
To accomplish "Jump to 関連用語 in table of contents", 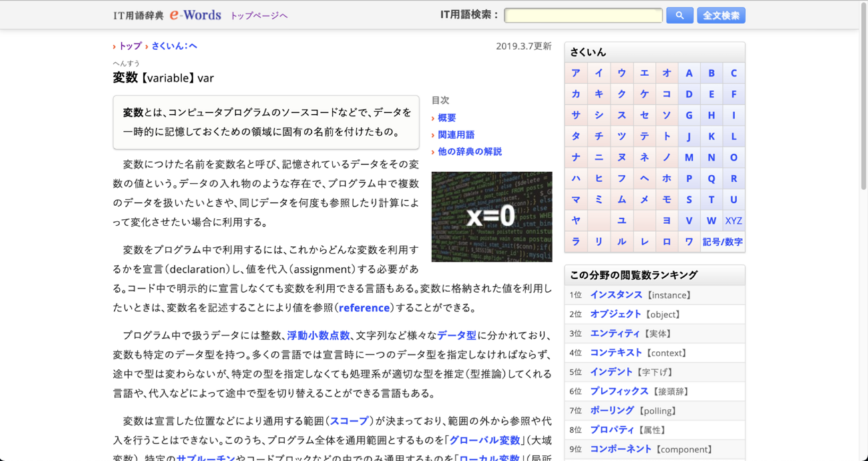I will (x=456, y=135).
